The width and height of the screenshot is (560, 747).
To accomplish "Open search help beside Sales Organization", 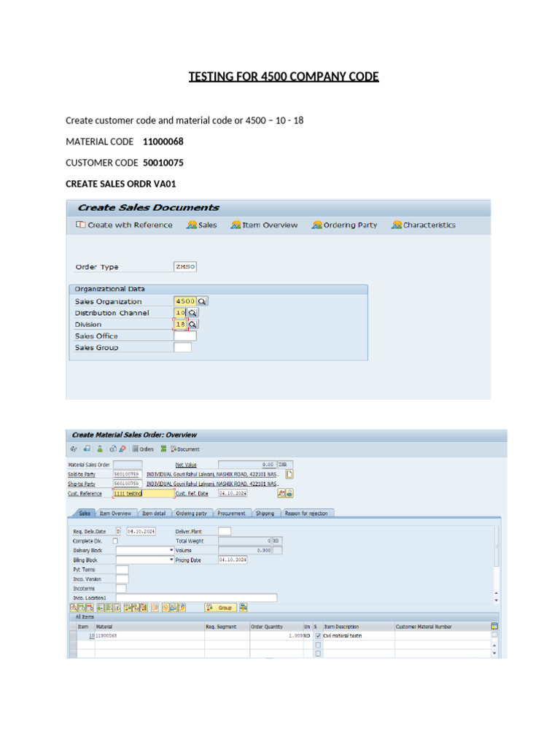I will click(x=203, y=301).
